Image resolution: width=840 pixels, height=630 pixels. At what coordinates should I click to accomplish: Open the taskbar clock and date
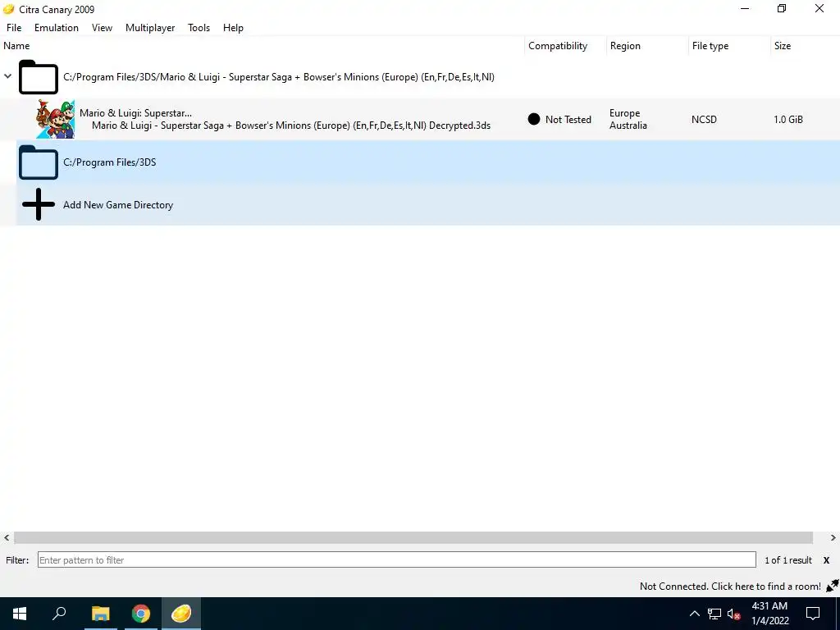769,614
